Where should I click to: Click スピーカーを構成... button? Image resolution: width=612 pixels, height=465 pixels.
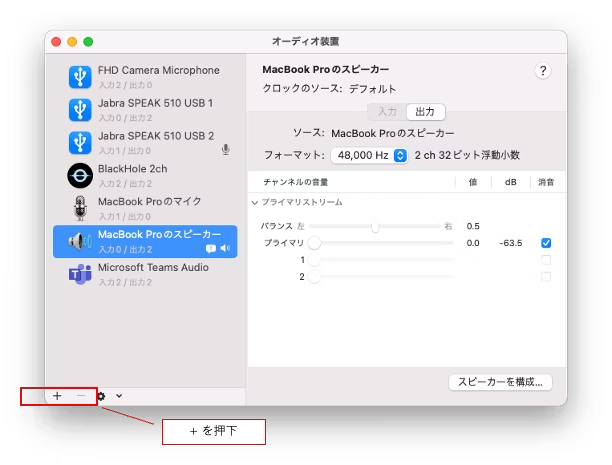pos(500,382)
